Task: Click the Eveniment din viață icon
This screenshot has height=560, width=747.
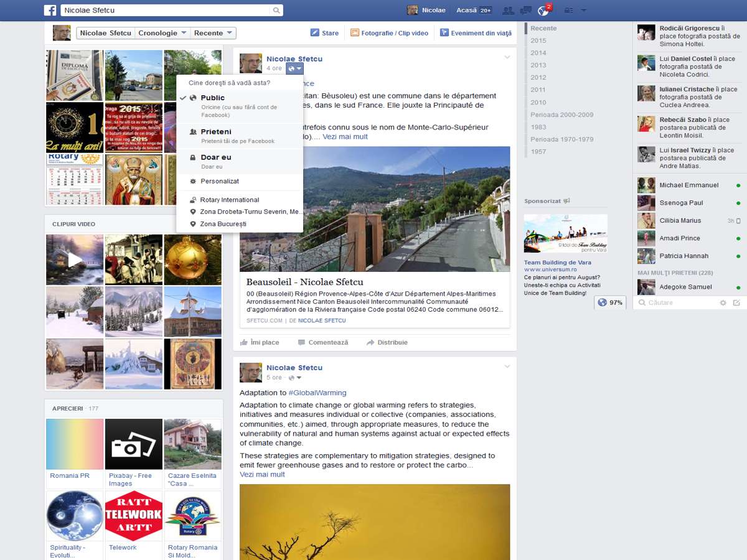Action: click(444, 32)
